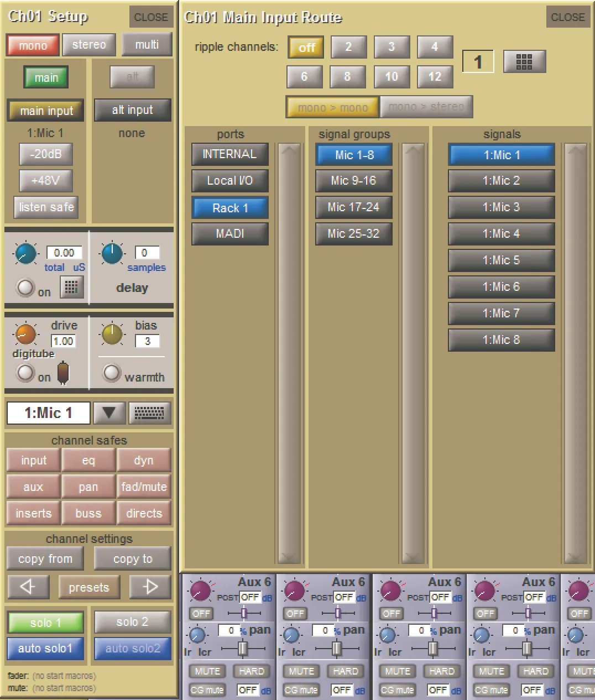Toggle the inserts channel safe

[34, 513]
